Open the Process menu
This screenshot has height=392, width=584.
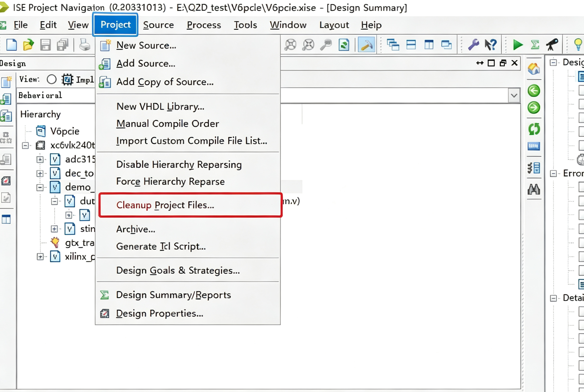pos(204,25)
